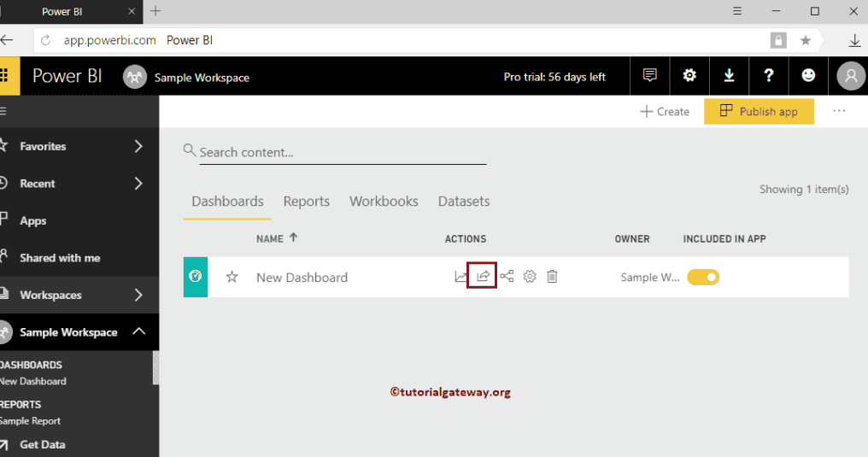The image size is (868, 457).
Task: Reload the page with refresh icon
Action: pyautogui.click(x=46, y=40)
